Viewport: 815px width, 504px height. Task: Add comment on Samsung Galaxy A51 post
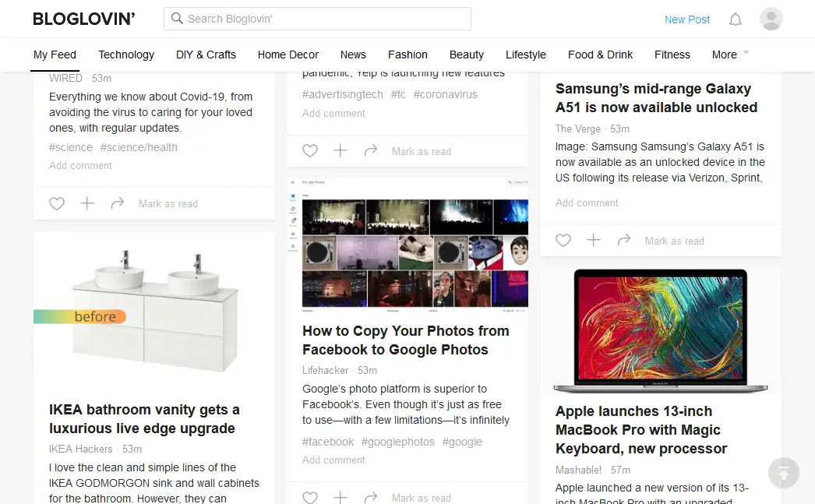pos(586,203)
